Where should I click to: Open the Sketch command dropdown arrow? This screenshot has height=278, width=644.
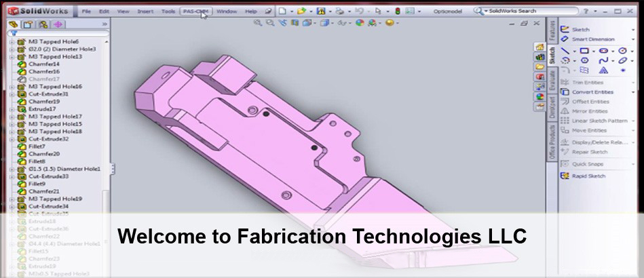[633, 30]
